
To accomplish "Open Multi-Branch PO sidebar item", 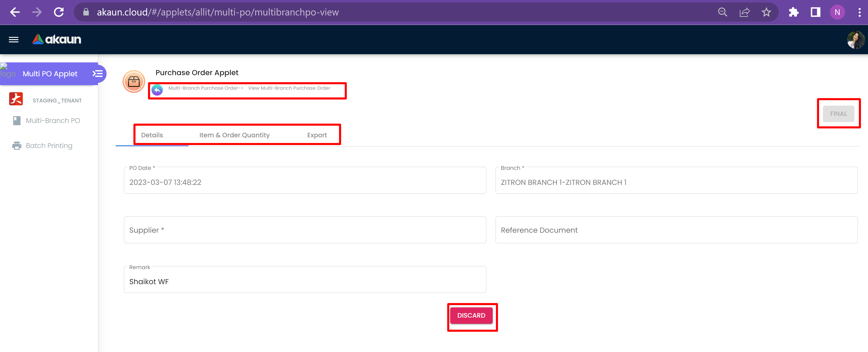I will 53,121.
